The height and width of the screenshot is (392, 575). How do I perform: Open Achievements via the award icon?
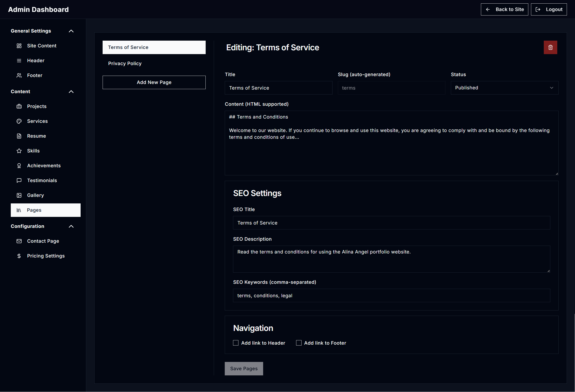[19, 165]
